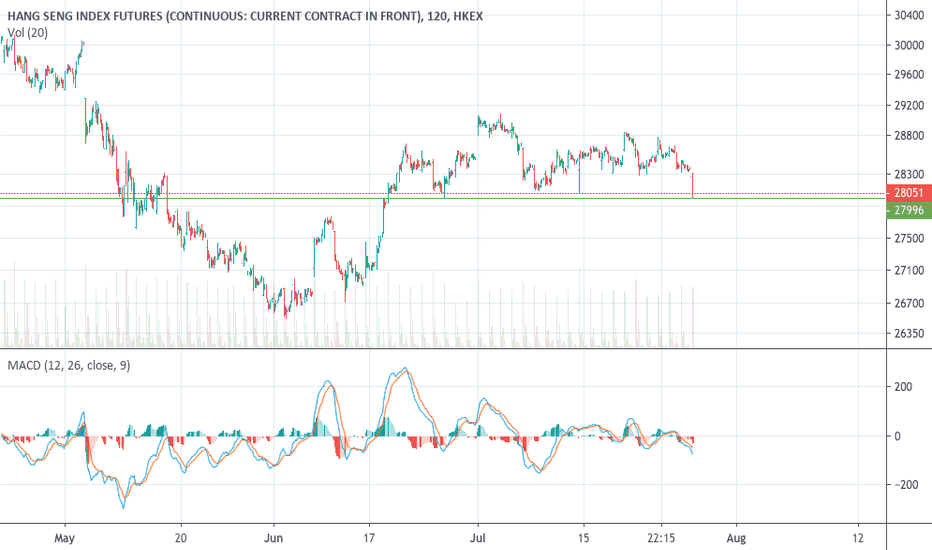Click the 15 date label on time axis
Screen dimensions: 932x550
584,538
